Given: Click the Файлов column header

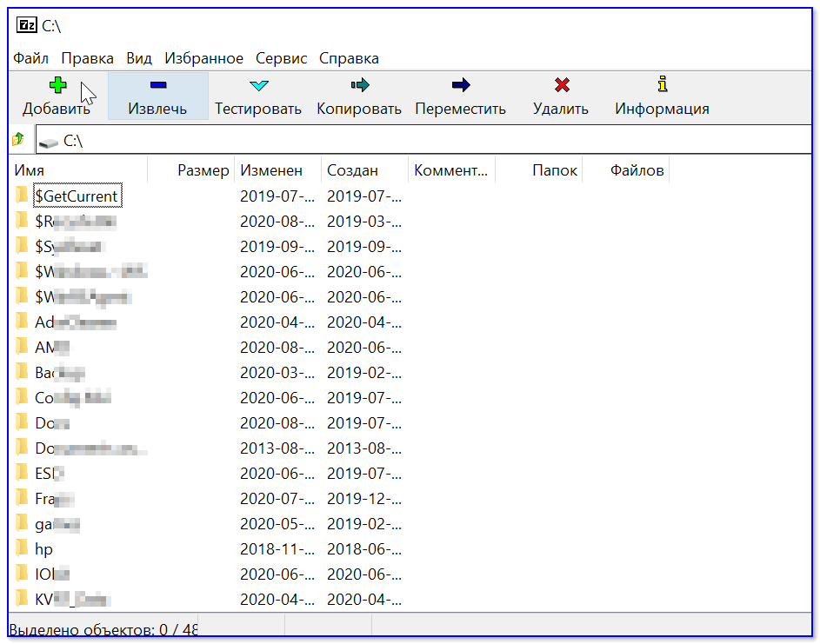Looking at the screenshot, I should [637, 170].
